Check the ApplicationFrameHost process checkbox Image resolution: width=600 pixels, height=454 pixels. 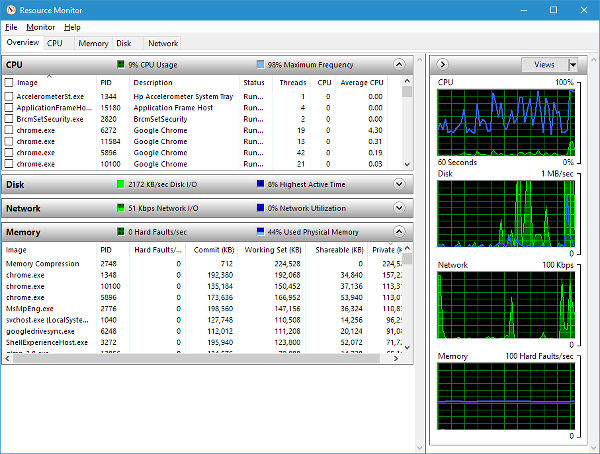9,108
